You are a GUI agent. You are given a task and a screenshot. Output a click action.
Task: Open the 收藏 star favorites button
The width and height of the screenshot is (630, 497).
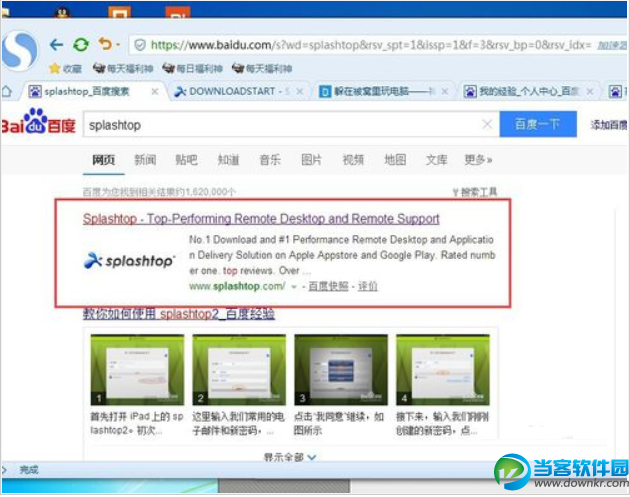pyautogui.click(x=65, y=69)
